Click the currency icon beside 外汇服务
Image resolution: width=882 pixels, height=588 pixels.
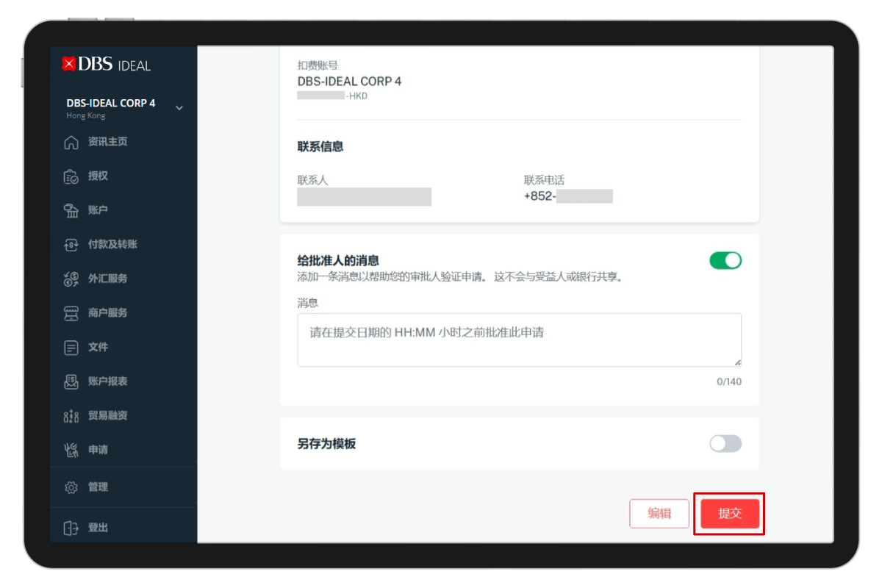pyautogui.click(x=71, y=279)
